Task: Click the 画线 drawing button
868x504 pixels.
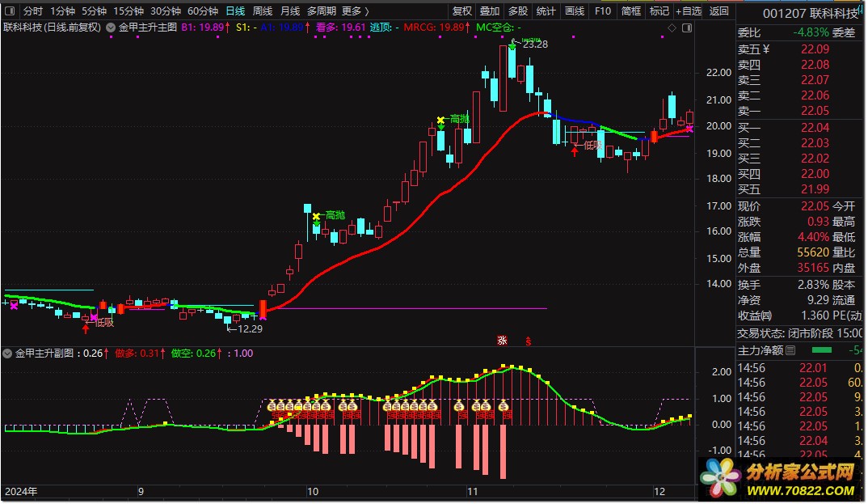Action: 575,11
